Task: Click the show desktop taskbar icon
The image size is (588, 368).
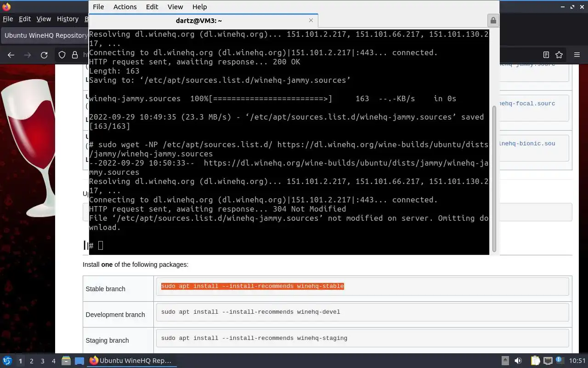Action: [79, 361]
